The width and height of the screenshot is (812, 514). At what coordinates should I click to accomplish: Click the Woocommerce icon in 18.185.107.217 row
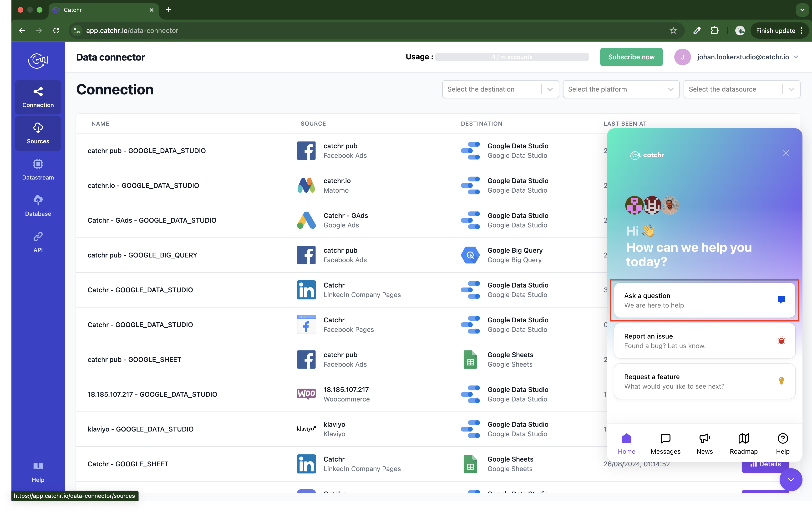pos(306,394)
